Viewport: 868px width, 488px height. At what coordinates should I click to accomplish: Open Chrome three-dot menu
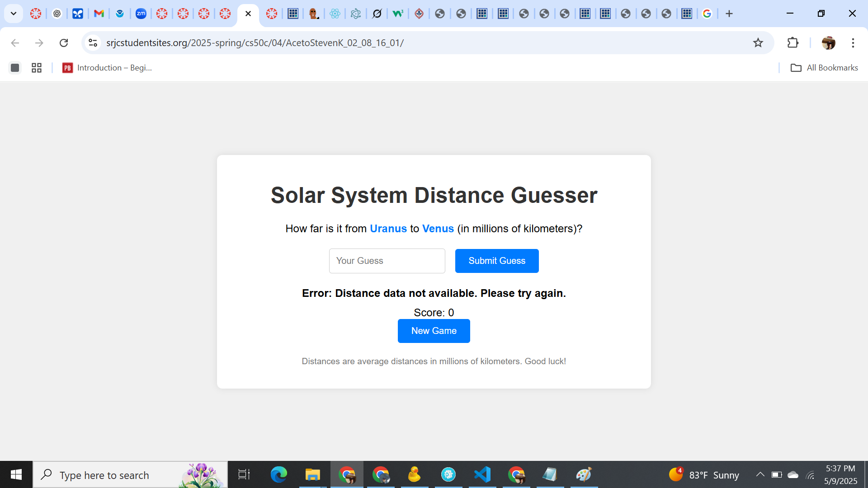click(853, 42)
